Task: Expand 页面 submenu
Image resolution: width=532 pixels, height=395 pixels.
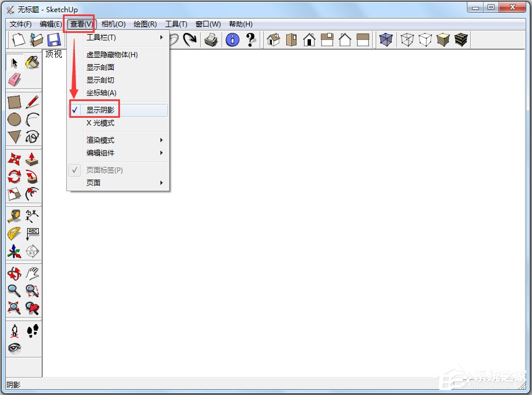Action: pos(118,182)
